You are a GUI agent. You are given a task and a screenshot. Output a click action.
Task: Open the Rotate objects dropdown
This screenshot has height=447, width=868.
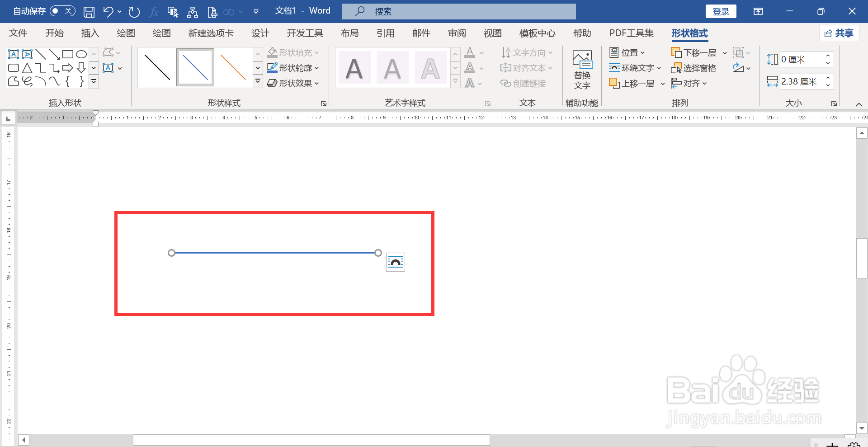click(741, 68)
